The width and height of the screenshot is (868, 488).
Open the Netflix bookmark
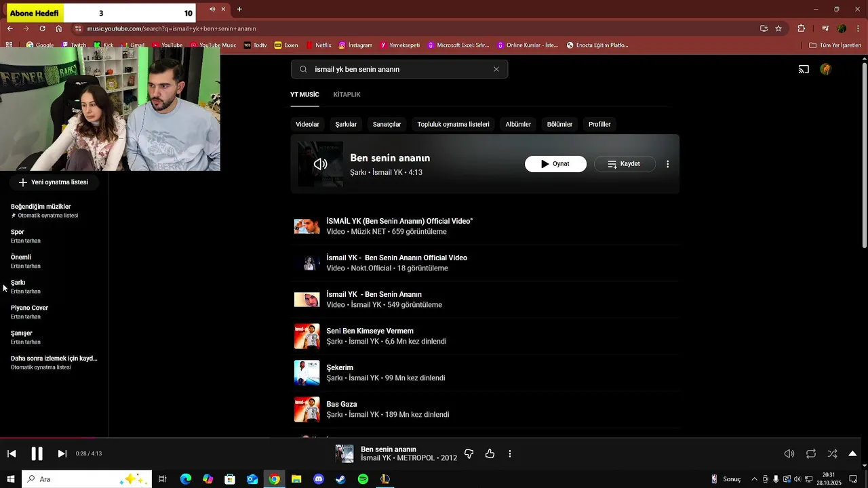coord(317,45)
